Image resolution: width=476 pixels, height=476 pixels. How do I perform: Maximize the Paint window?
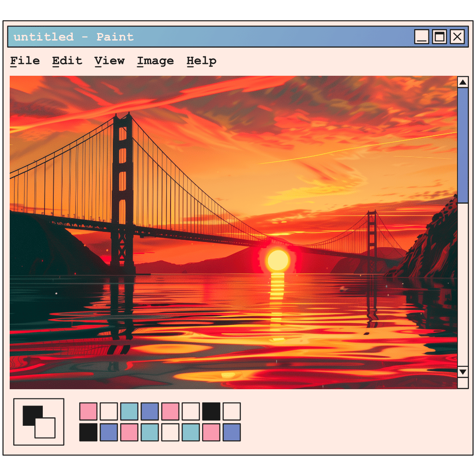pos(439,37)
